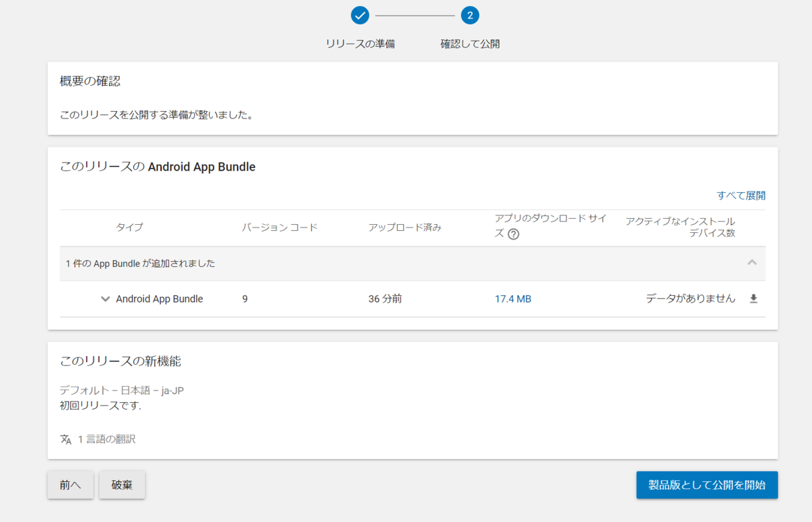Click このリリースを公開する準備が整いました message

[x=156, y=115]
